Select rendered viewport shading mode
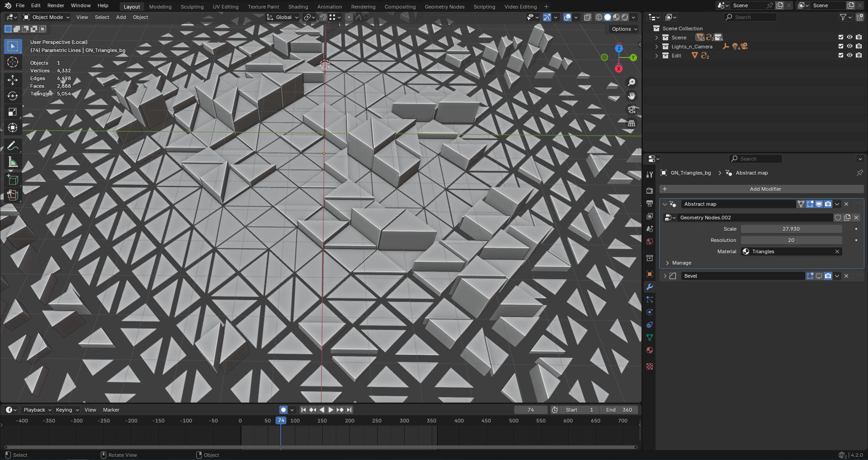The width and height of the screenshot is (868, 460). (625, 17)
